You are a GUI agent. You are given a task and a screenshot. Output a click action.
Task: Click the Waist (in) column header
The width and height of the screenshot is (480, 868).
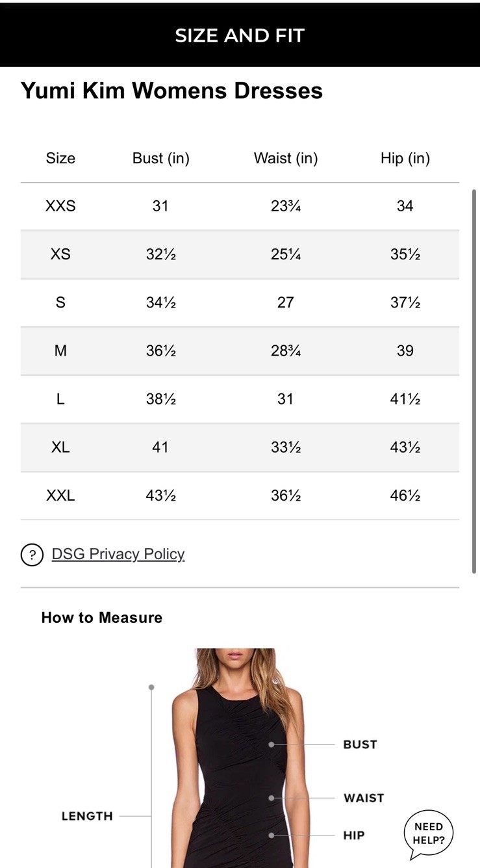(x=286, y=158)
